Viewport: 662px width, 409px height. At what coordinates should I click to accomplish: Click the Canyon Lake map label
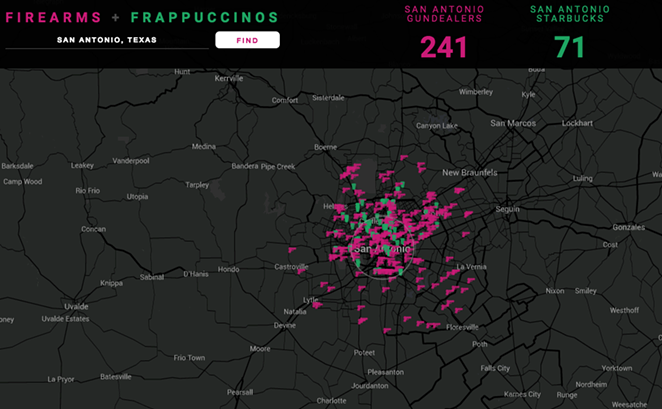click(x=437, y=126)
